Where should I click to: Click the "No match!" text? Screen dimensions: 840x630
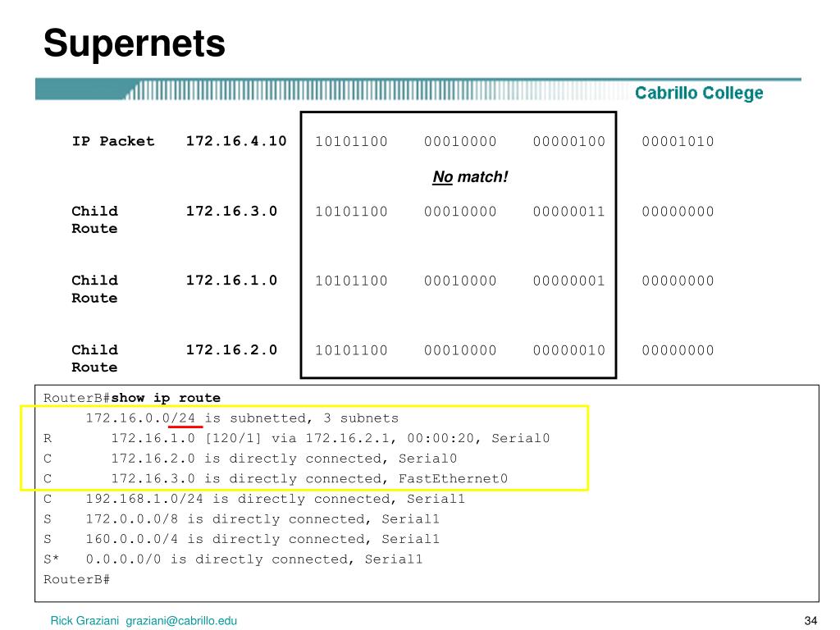tap(470, 177)
